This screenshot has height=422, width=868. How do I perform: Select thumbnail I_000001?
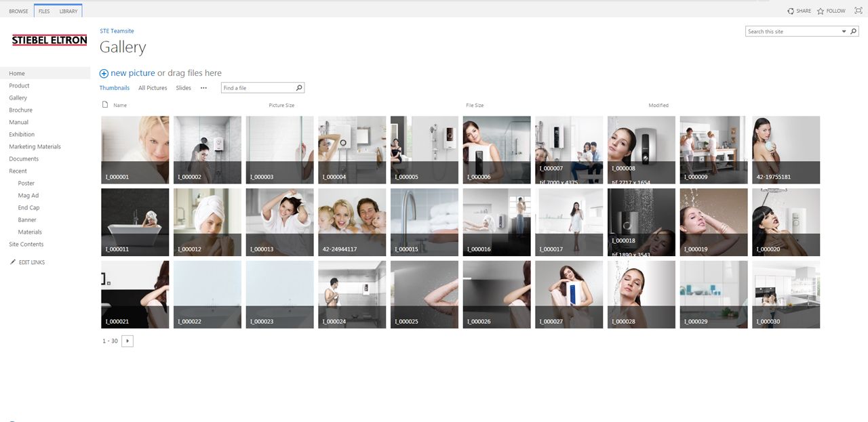135,150
